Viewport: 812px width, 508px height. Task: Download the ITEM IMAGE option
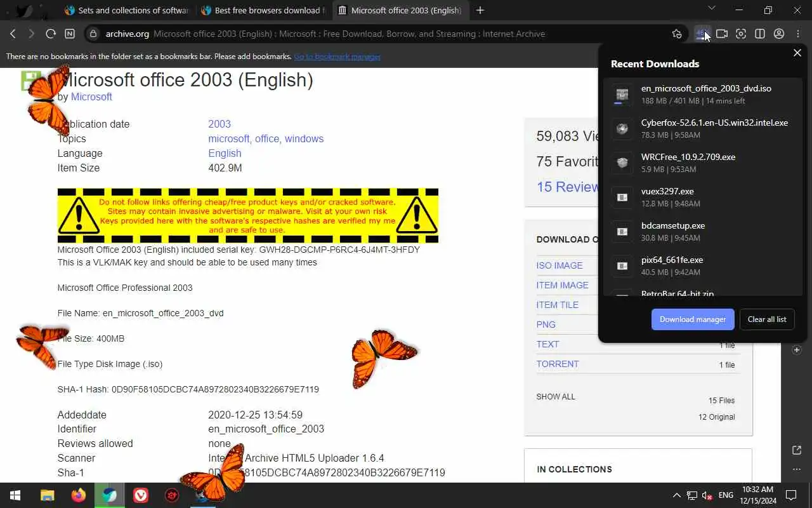[x=562, y=285]
